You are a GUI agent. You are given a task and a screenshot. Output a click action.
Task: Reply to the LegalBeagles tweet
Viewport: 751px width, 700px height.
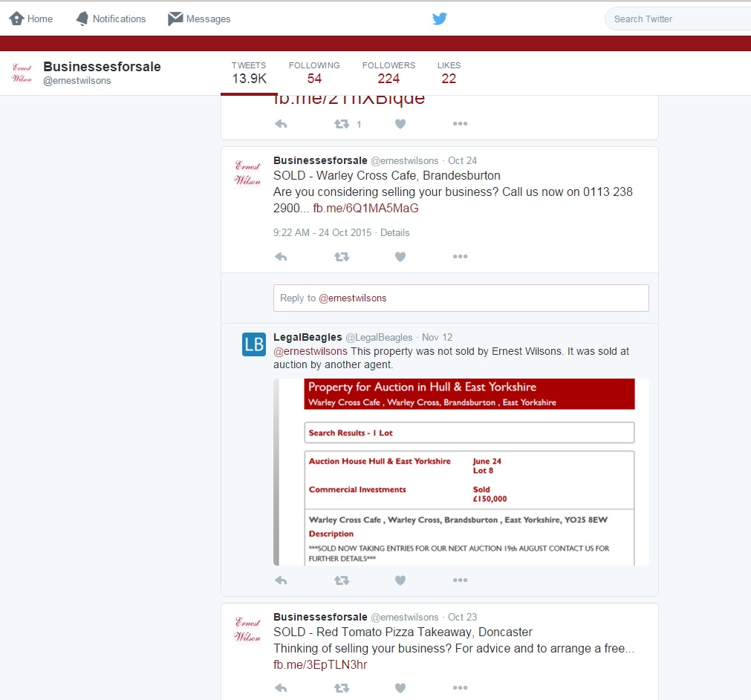(x=281, y=580)
